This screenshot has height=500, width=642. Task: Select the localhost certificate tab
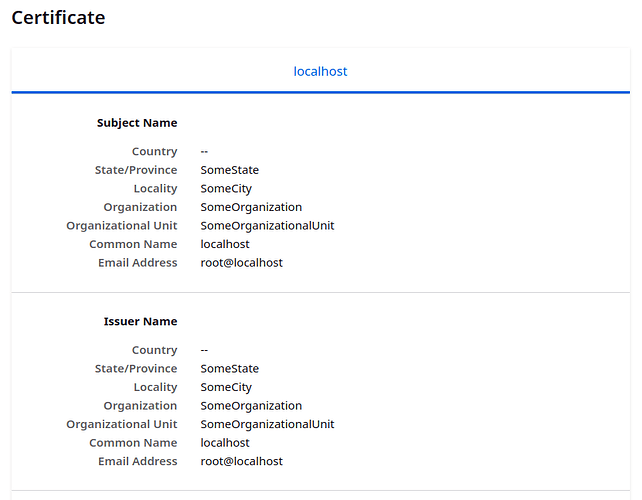coord(320,71)
